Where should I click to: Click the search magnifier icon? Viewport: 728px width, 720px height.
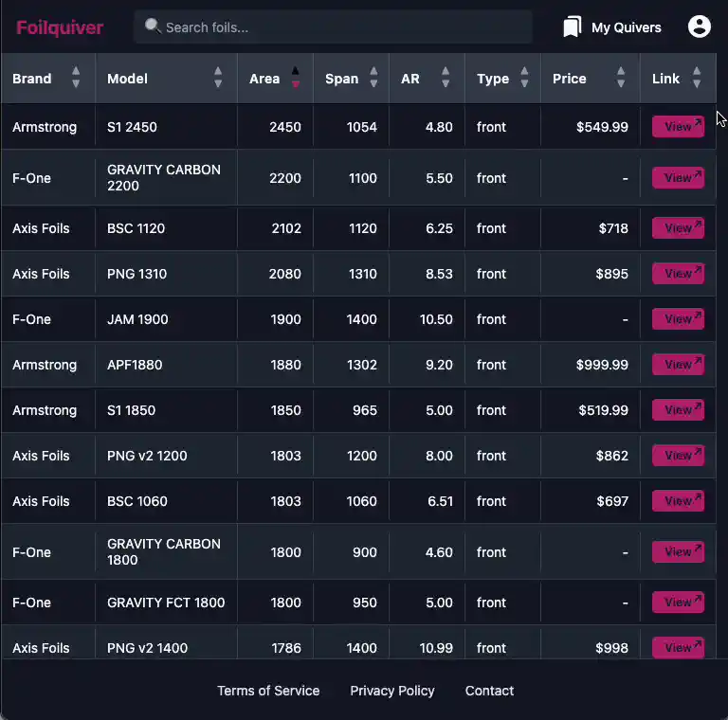click(152, 27)
